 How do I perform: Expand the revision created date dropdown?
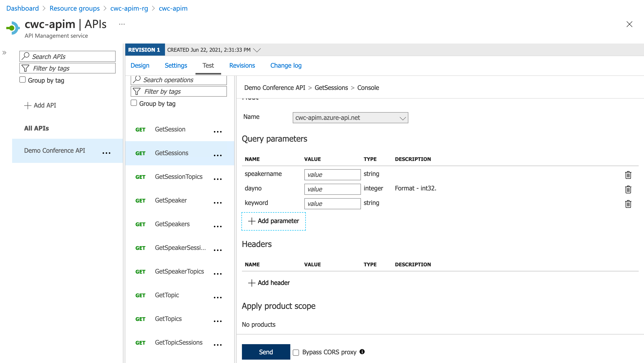tap(257, 50)
